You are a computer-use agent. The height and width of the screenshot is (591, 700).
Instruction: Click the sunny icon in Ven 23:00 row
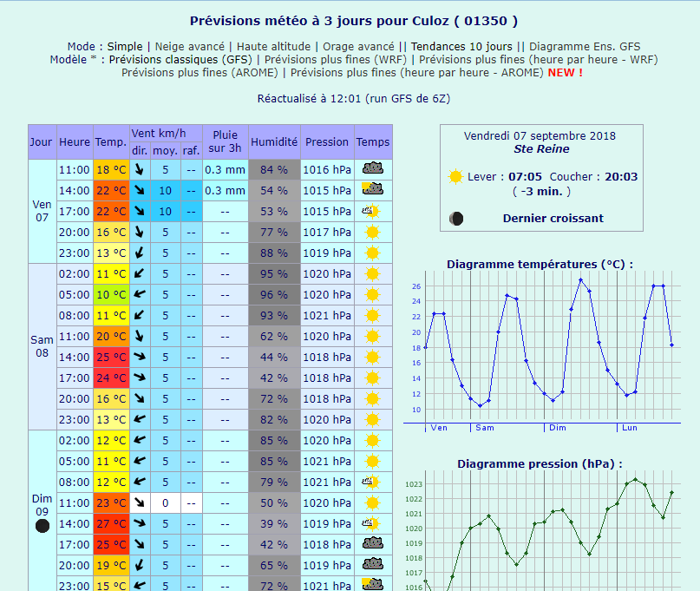point(372,253)
